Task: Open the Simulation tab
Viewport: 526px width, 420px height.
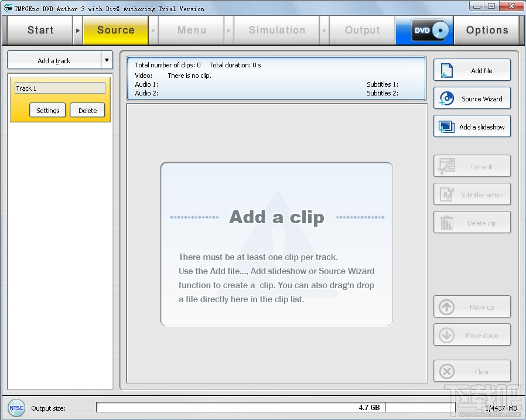Action: click(276, 30)
